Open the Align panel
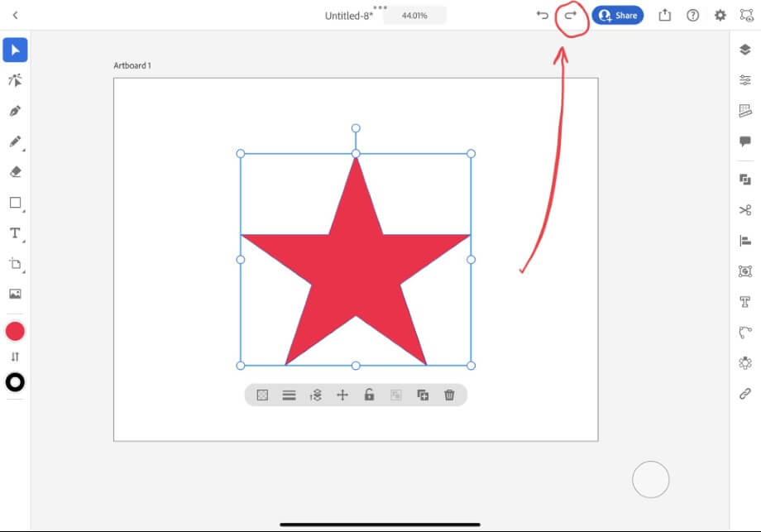The width and height of the screenshot is (761, 532). pyautogui.click(x=745, y=241)
